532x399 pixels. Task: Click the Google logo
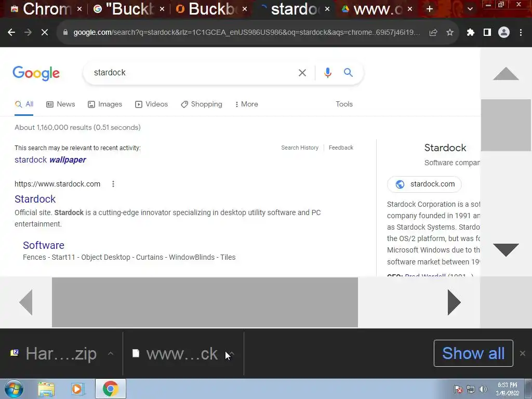[36, 73]
